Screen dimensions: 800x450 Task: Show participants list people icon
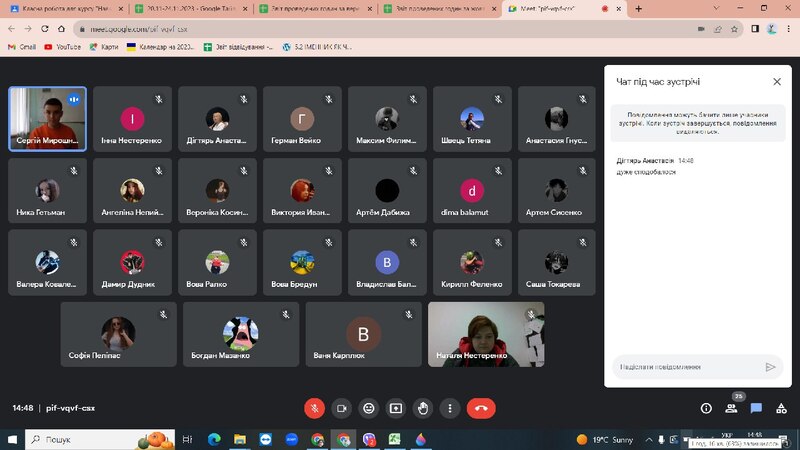[x=731, y=408]
